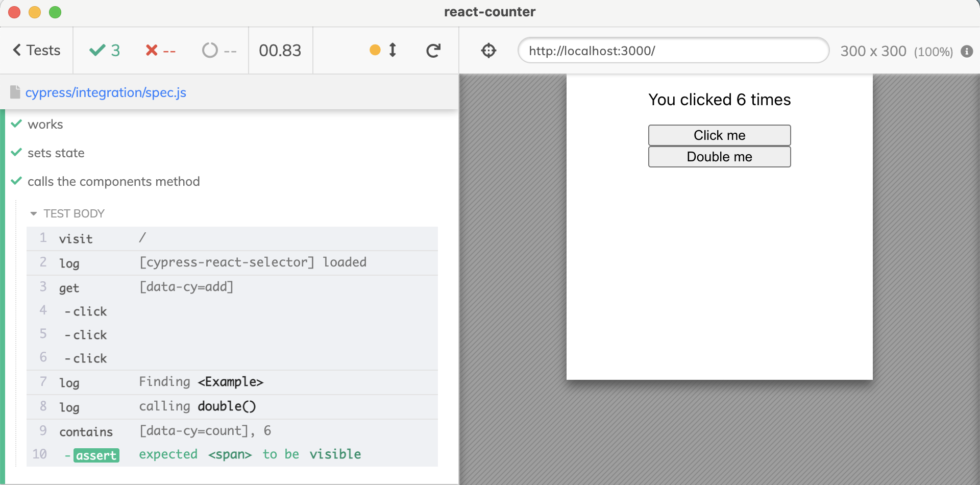Select the get [data-cy=add] command
The width and height of the screenshot is (980, 485).
(x=232, y=287)
